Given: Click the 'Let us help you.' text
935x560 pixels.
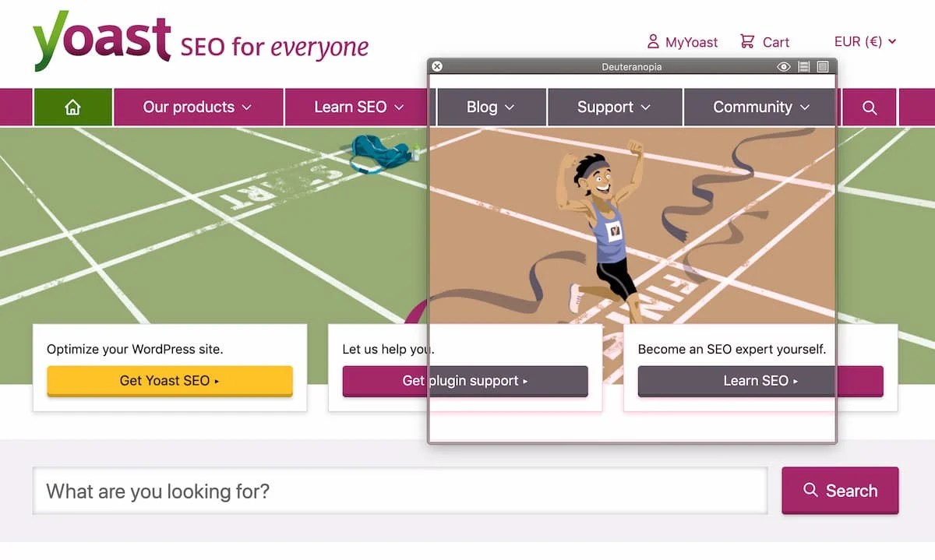Looking at the screenshot, I should [388, 349].
